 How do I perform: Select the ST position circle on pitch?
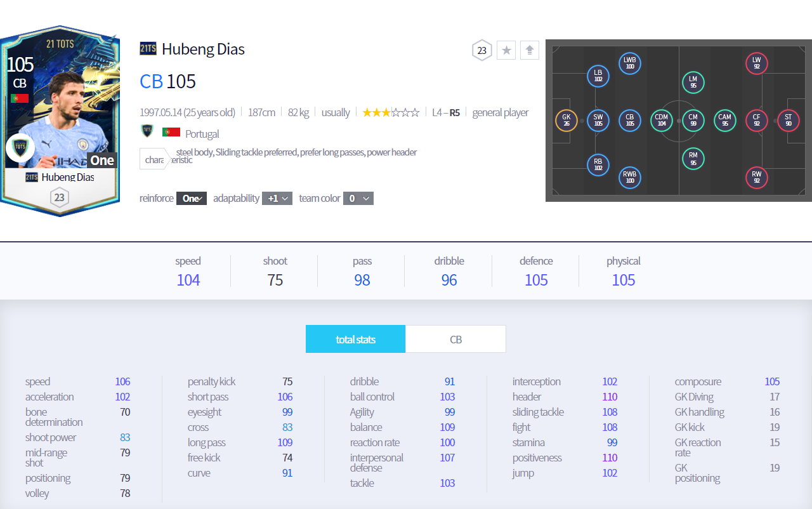tap(788, 120)
